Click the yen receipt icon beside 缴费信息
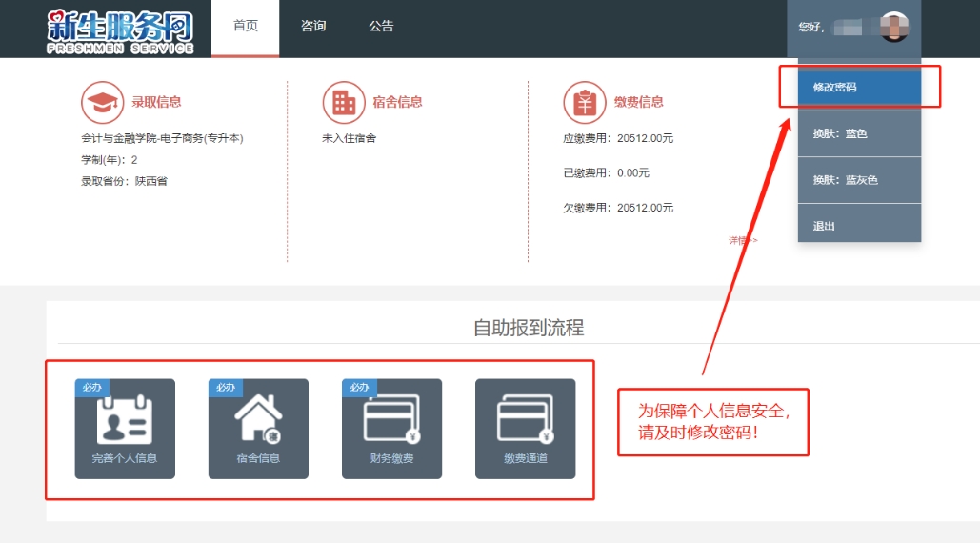Viewport: 980px width, 544px height. [584, 102]
